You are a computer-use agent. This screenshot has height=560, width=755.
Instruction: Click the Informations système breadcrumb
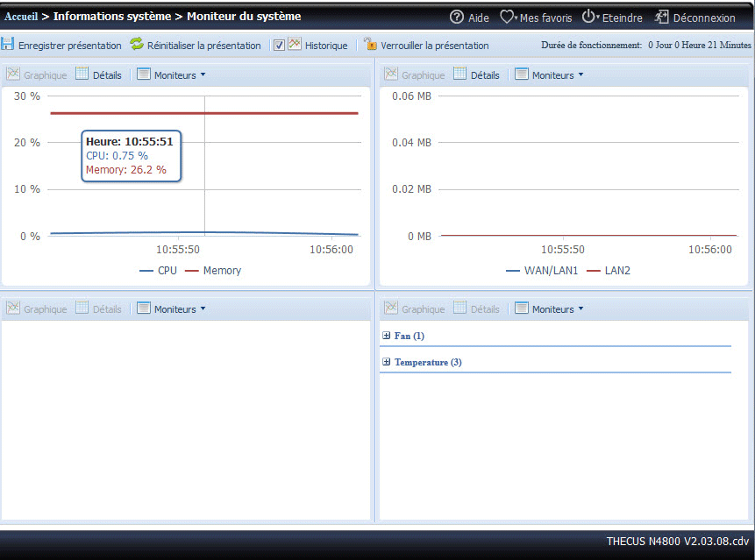pos(112,17)
